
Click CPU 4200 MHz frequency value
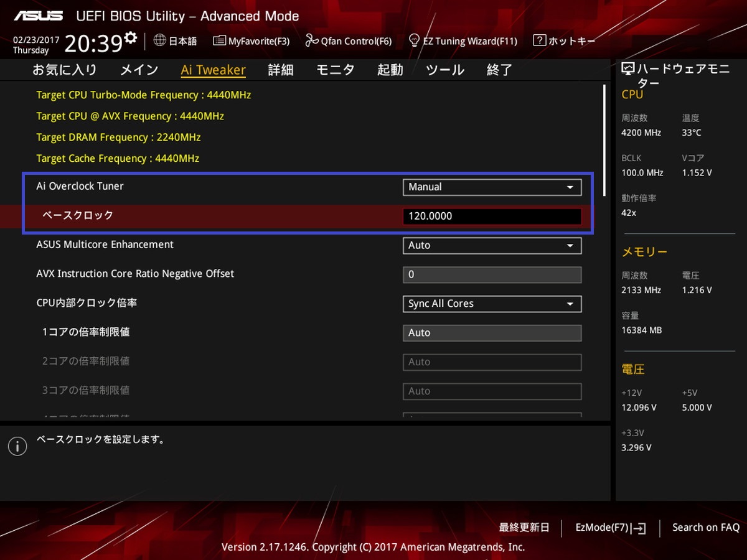[641, 133]
